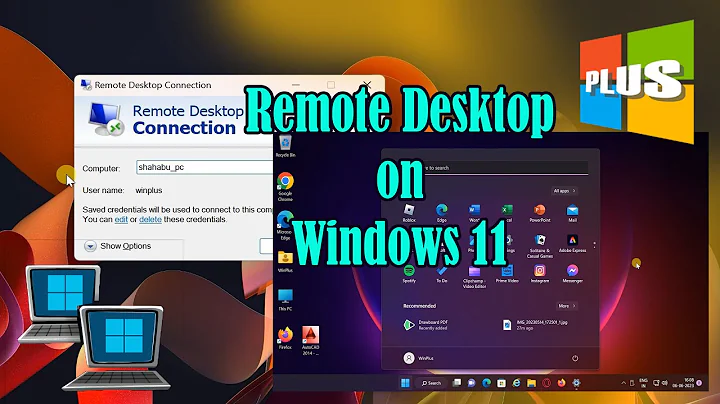720x404 pixels.
Task: Open Firefox desktop shortcut
Action: 285,338
